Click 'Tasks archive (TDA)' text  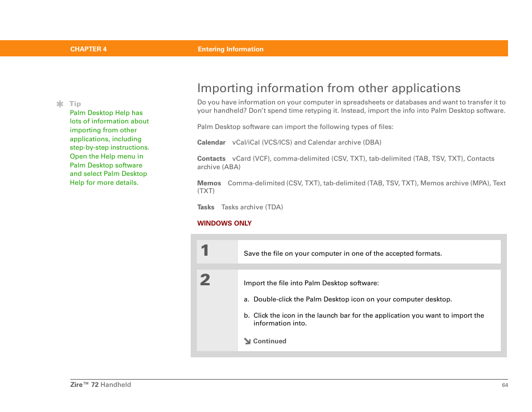click(x=252, y=207)
